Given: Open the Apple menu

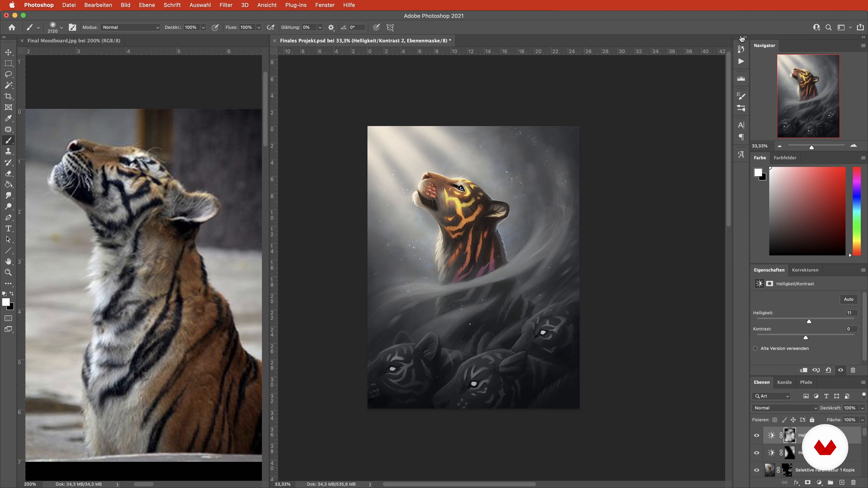Looking at the screenshot, I should pos(12,5).
